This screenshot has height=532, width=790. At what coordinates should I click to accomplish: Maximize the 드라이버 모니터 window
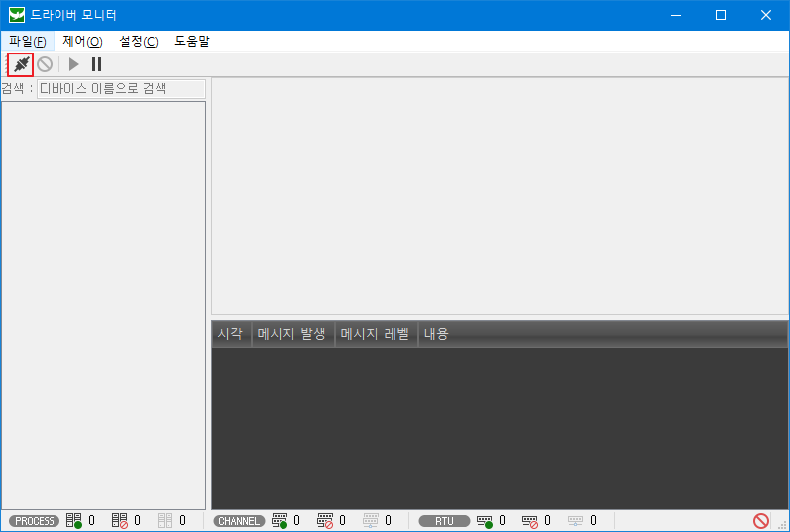coord(721,15)
